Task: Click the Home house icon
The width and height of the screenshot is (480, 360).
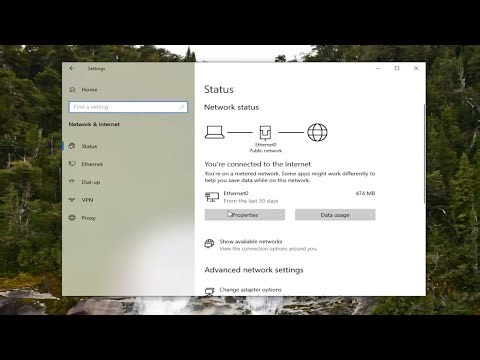Action: tap(72, 89)
